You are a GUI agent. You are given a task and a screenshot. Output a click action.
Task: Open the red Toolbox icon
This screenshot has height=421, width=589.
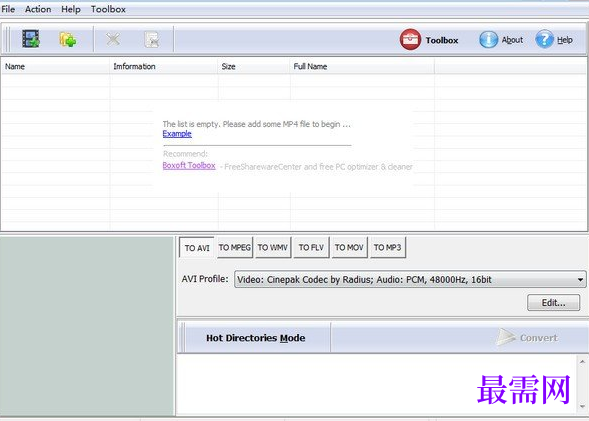coord(410,39)
